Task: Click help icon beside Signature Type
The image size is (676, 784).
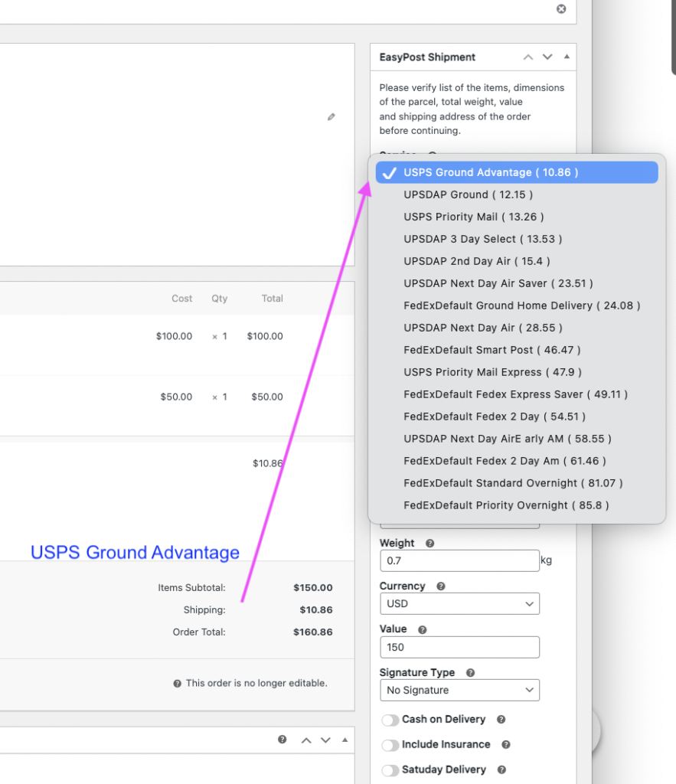Action: tap(470, 673)
